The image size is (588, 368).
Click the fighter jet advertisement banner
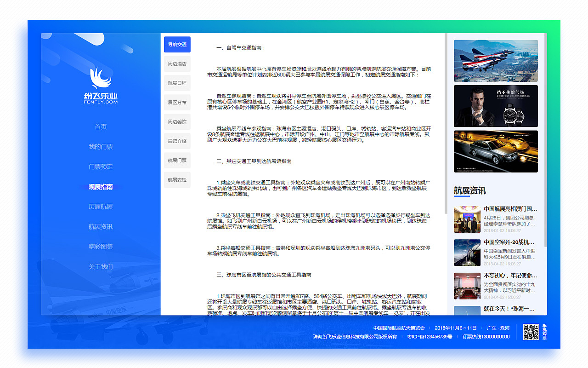coord(496,60)
